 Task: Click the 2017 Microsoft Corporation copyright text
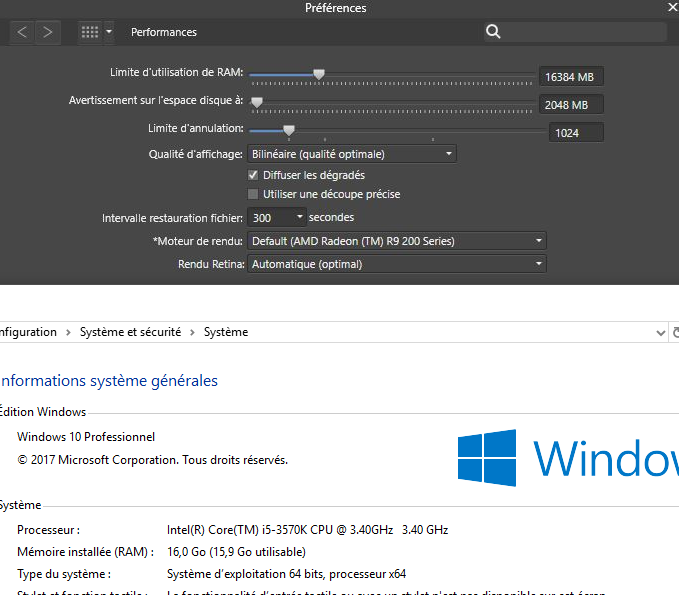click(152, 460)
